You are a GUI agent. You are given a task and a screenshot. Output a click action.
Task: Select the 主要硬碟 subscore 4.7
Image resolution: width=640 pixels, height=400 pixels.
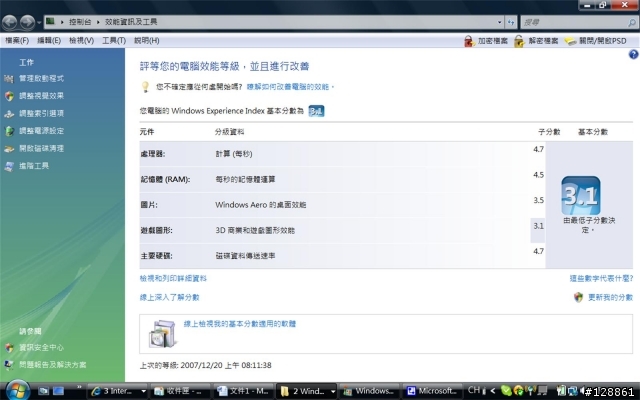(x=538, y=251)
